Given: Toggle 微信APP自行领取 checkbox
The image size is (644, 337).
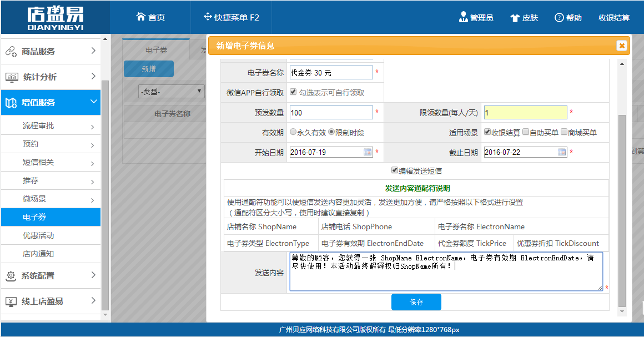Looking at the screenshot, I should (293, 92).
